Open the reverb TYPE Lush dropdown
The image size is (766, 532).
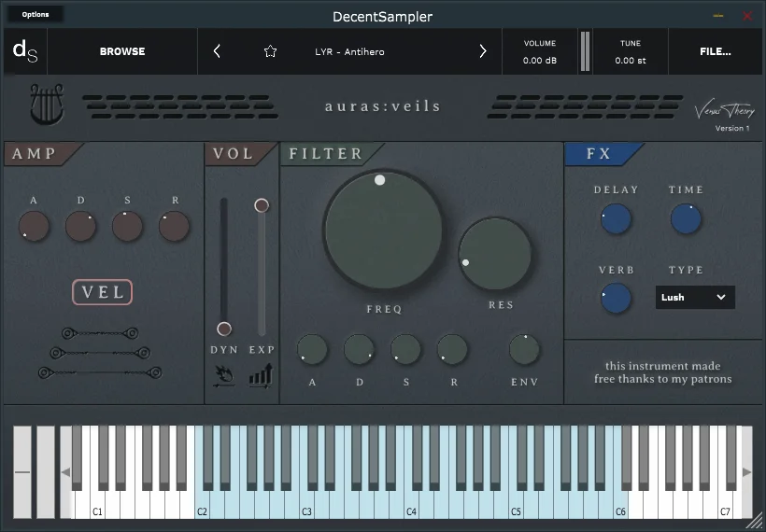tap(695, 297)
